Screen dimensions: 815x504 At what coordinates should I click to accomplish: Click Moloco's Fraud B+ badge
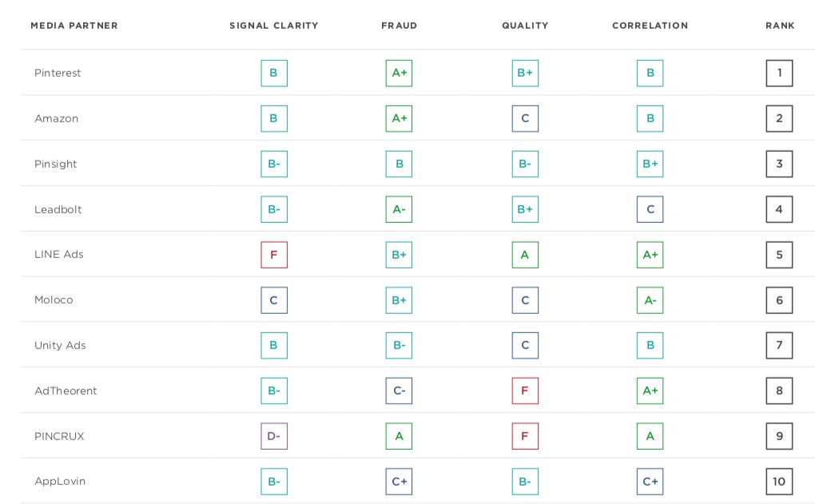pyautogui.click(x=400, y=300)
